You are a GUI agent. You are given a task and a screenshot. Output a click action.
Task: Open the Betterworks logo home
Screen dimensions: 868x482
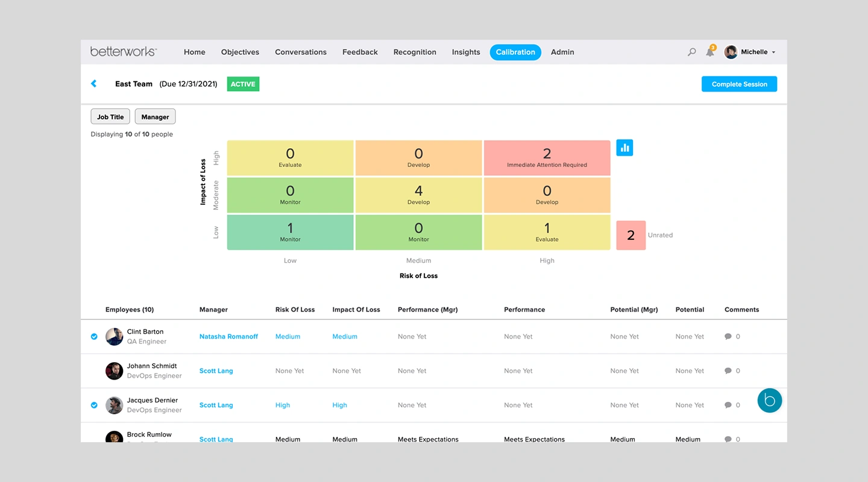[123, 52]
